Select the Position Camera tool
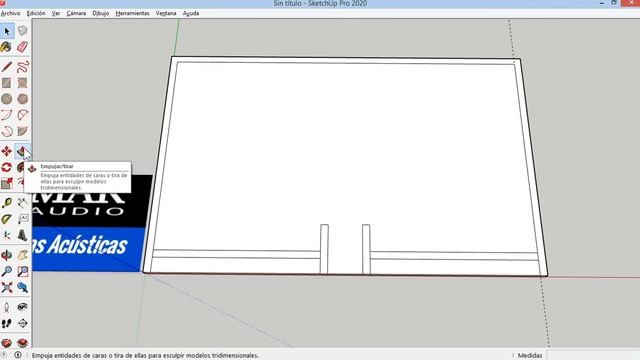Image resolution: width=640 pixels, height=360 pixels. [7, 307]
